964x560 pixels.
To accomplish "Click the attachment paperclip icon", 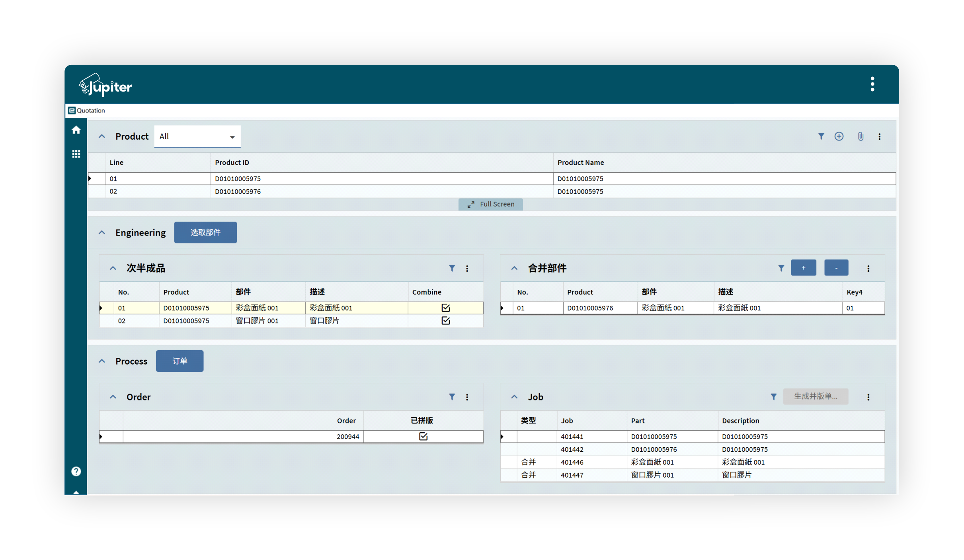I will (x=861, y=137).
